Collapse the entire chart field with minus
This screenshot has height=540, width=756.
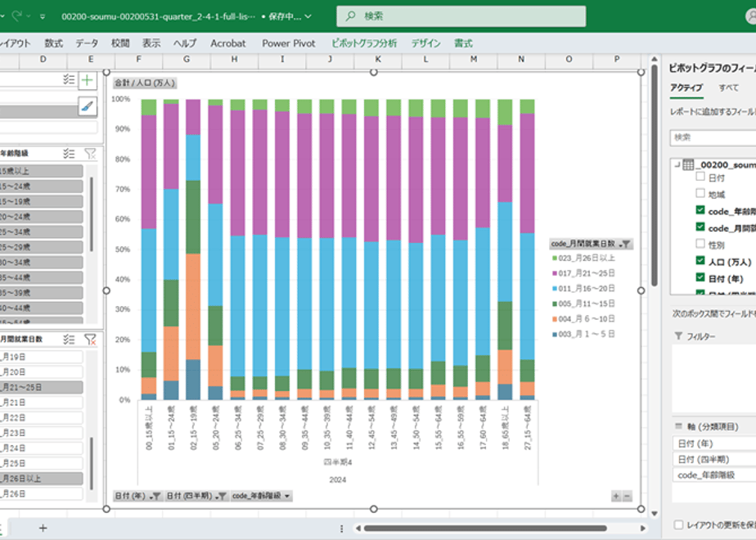(627, 496)
